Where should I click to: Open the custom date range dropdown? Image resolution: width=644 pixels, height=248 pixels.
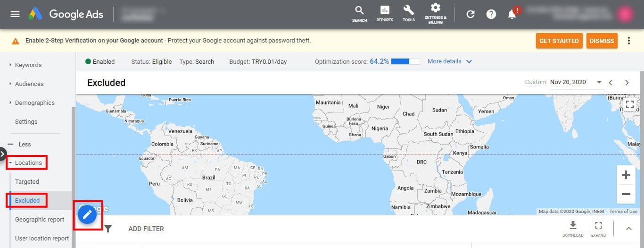click(599, 82)
